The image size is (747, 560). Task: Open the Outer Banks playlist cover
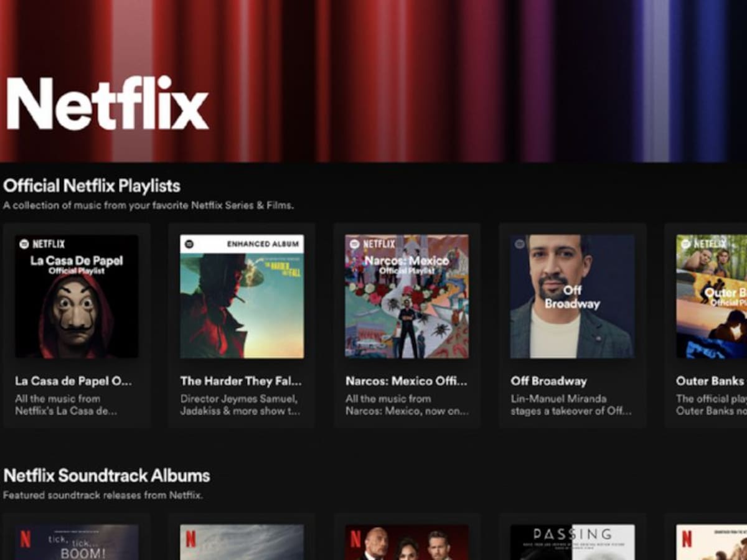tap(716, 296)
